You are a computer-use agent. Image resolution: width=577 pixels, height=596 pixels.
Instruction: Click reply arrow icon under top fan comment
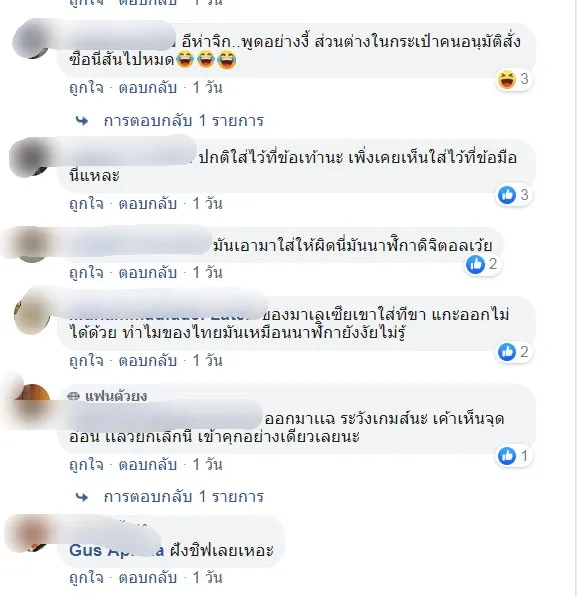click(82, 497)
